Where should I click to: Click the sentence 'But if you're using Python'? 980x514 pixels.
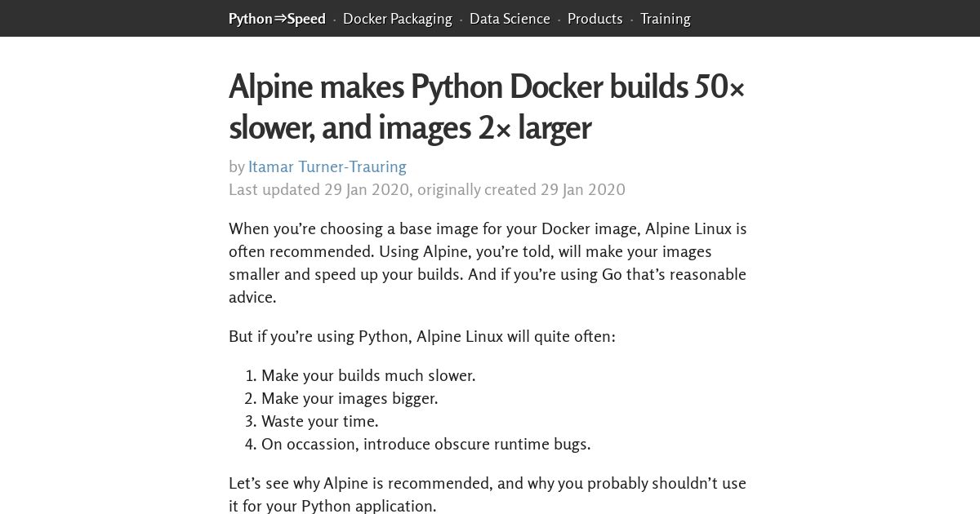coord(422,336)
